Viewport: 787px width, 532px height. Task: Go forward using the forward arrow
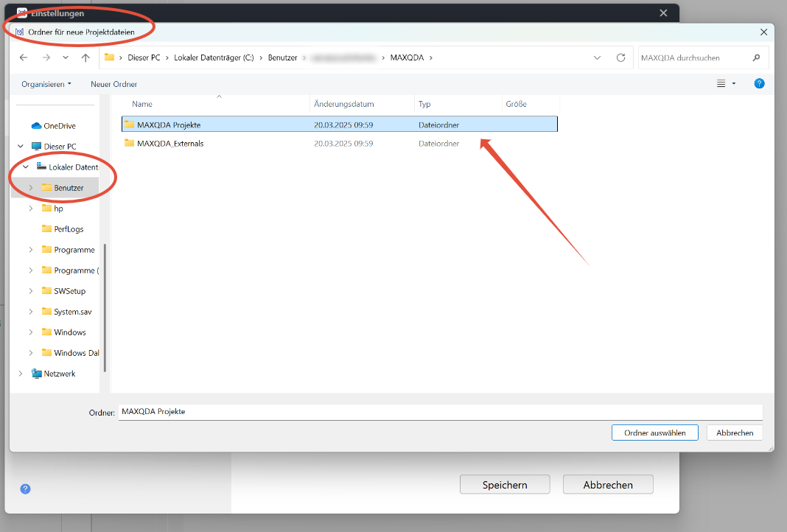pyautogui.click(x=46, y=57)
